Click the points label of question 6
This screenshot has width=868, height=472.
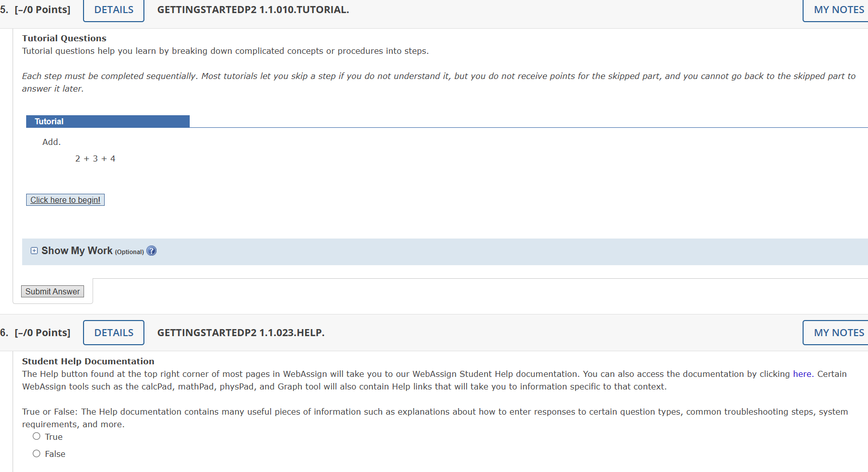click(43, 333)
